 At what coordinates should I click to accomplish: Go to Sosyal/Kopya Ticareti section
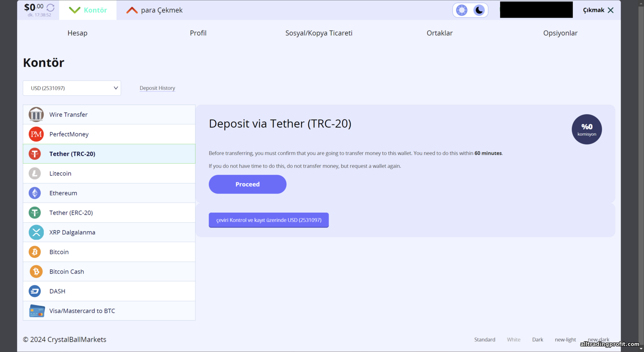coord(319,33)
